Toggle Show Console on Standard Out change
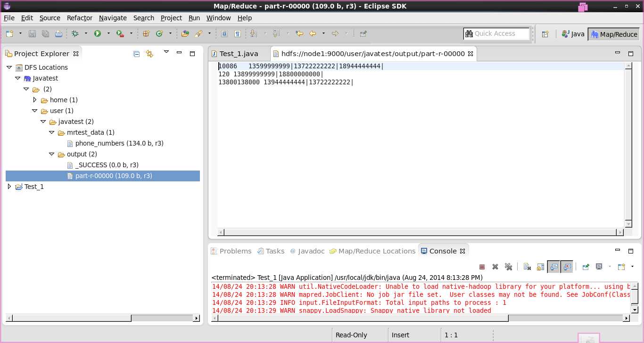The height and width of the screenshot is (343, 644). click(x=554, y=267)
